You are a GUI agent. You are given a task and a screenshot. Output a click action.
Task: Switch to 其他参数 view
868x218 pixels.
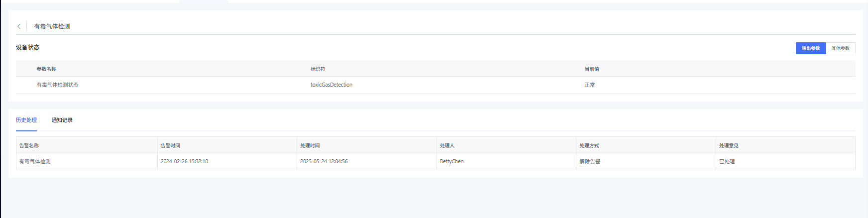(x=840, y=48)
